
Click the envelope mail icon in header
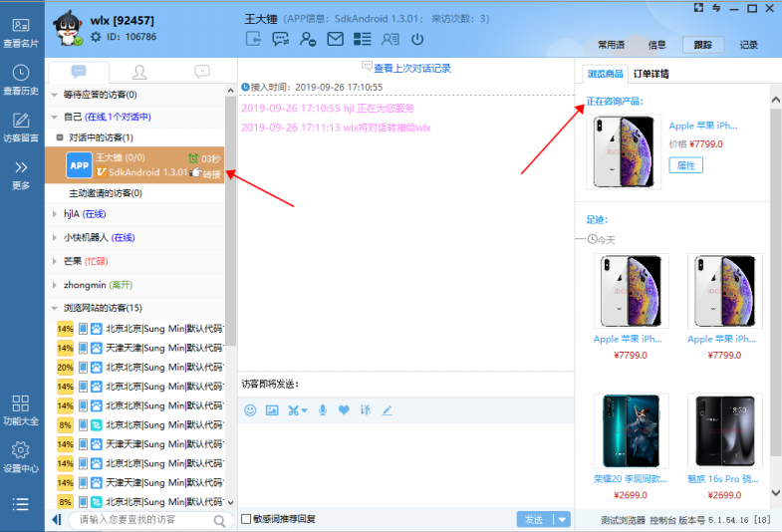(x=336, y=40)
